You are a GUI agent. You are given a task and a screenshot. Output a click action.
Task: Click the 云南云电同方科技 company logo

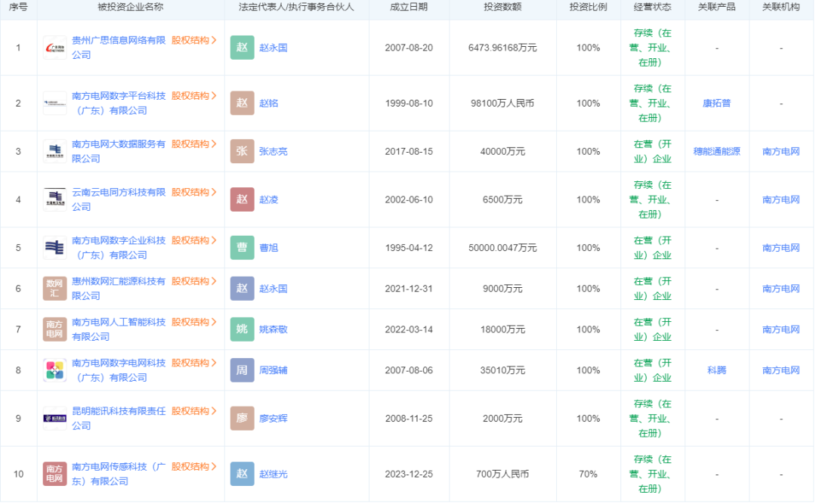[x=55, y=199]
